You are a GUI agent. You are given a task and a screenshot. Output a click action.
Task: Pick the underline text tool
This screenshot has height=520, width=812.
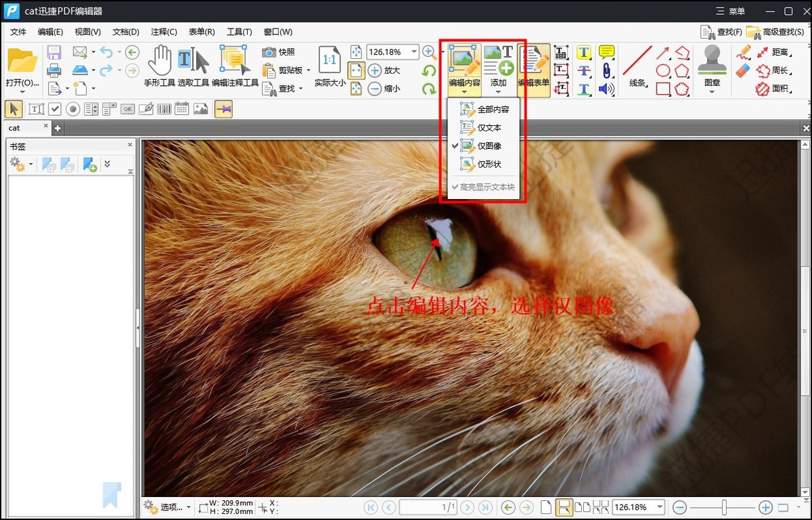click(x=584, y=89)
